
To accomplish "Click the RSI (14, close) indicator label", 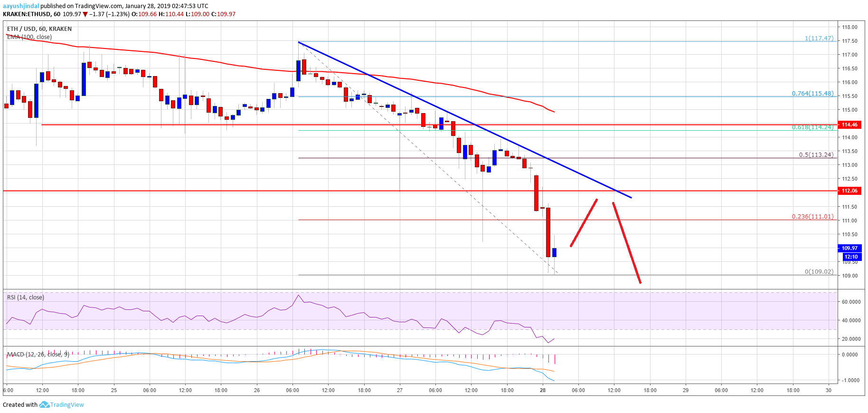I will click(26, 298).
